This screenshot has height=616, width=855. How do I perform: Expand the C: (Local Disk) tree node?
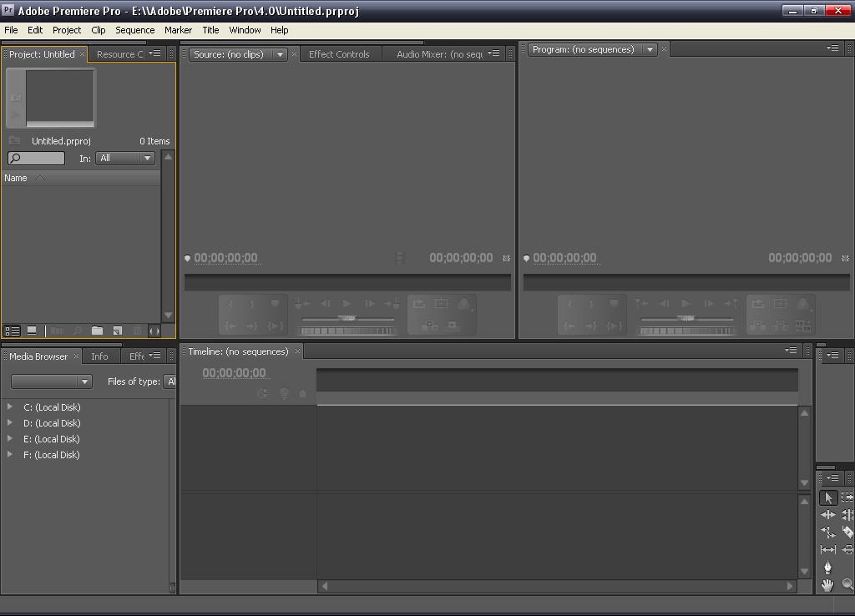click(x=10, y=407)
